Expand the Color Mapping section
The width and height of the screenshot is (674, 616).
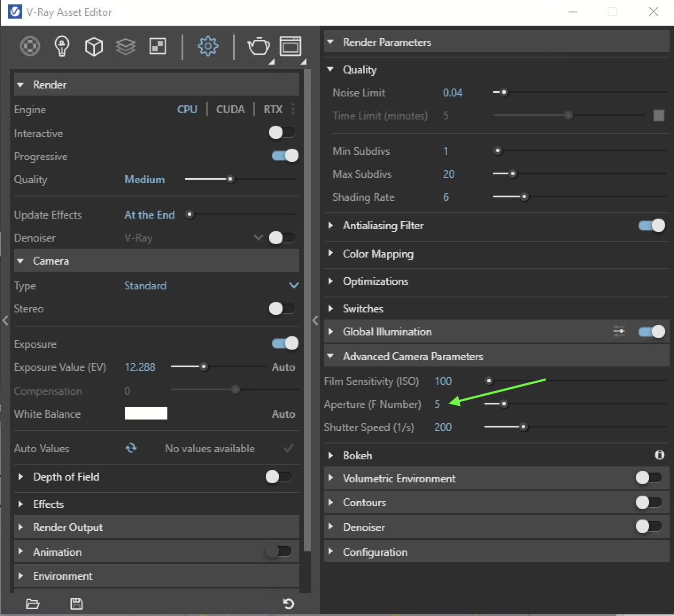(378, 254)
